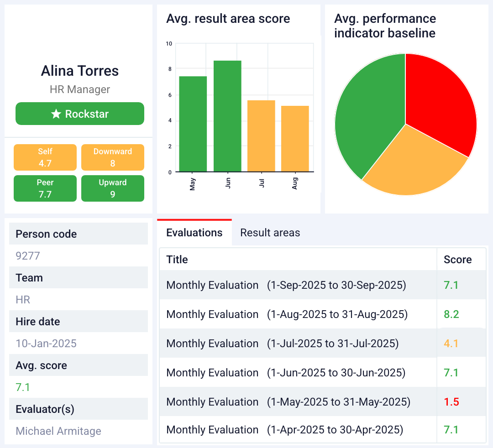The height and width of the screenshot is (448, 493).
Task: Select the Evaluations tab
Action: click(194, 233)
